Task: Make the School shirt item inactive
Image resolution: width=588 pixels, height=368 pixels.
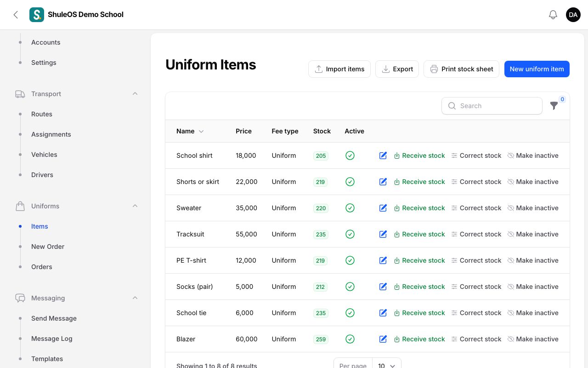Action: pyautogui.click(x=533, y=155)
